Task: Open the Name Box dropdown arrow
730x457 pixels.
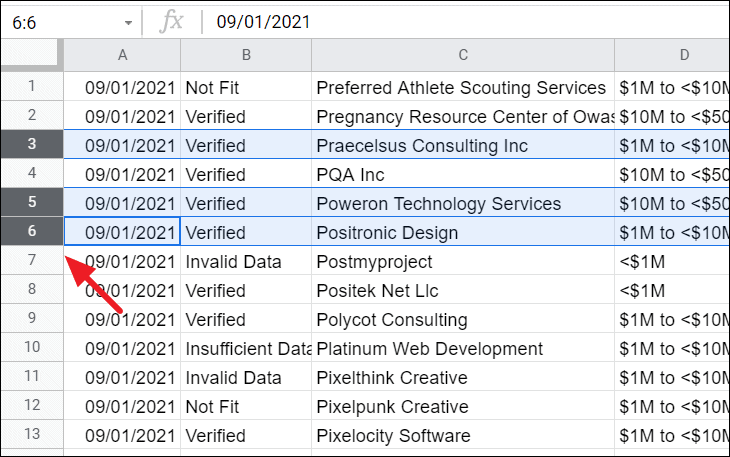Action: (128, 22)
